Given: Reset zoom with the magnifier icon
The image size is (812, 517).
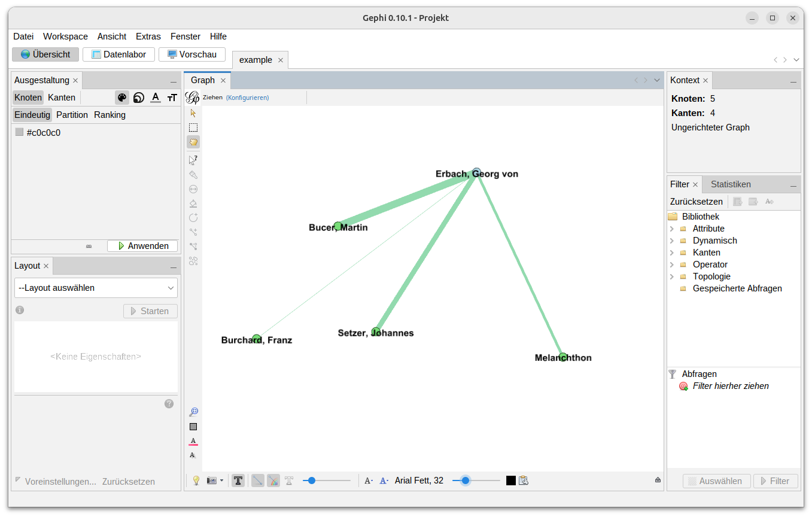Looking at the screenshot, I should coord(193,412).
